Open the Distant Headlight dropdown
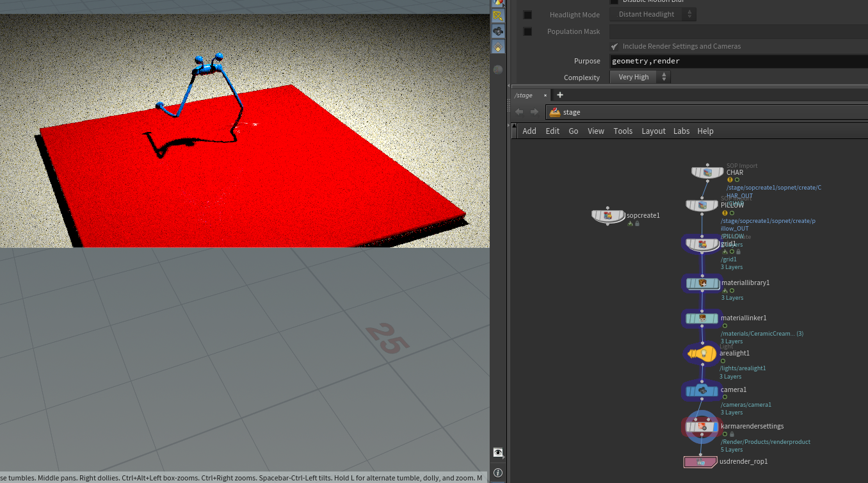Image resolution: width=868 pixels, height=483 pixels. coord(653,15)
